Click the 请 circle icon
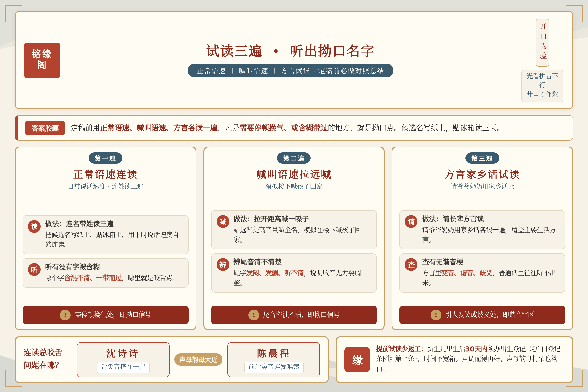Viewport: 588px width, 392px height. [x=411, y=221]
